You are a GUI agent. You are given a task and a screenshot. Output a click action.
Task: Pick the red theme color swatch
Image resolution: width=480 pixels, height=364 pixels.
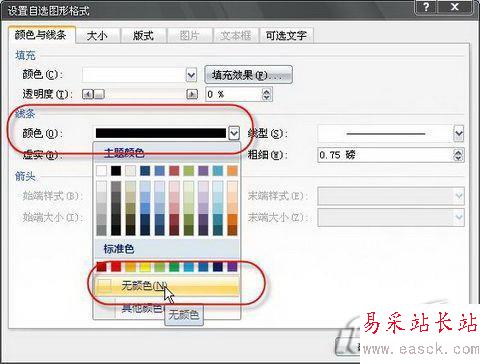174,171
